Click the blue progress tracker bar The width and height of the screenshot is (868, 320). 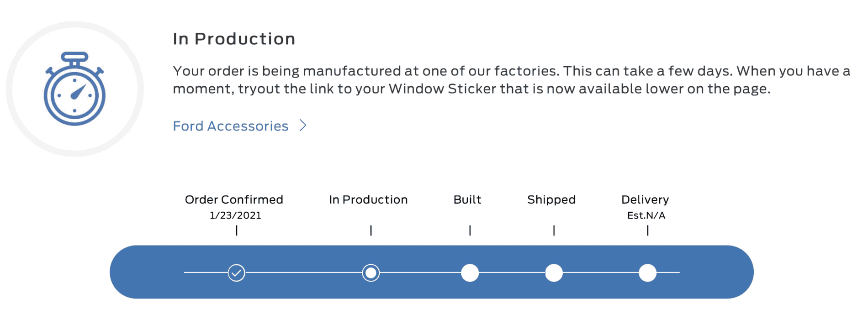[x=432, y=272]
